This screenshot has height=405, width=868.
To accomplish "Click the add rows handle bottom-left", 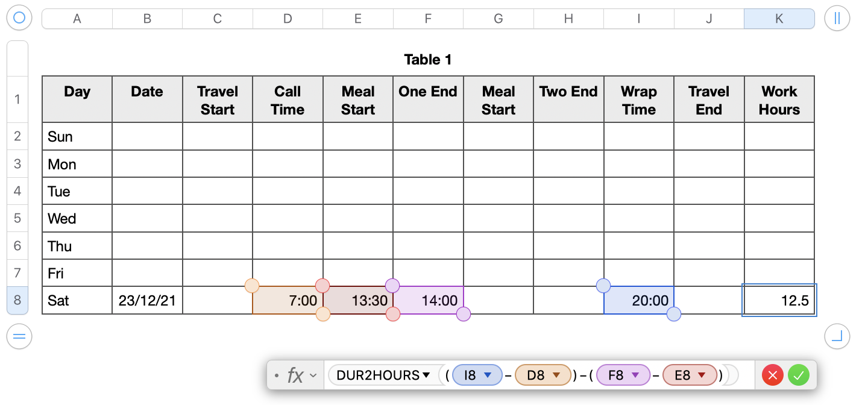I will tap(19, 336).
